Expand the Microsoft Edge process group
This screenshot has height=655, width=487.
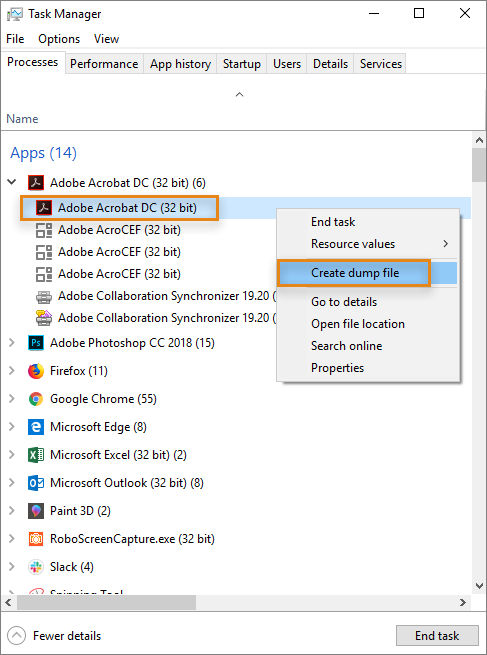click(x=12, y=427)
